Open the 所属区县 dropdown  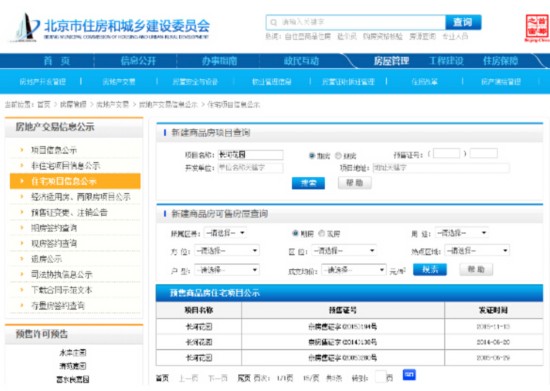[x=225, y=233]
